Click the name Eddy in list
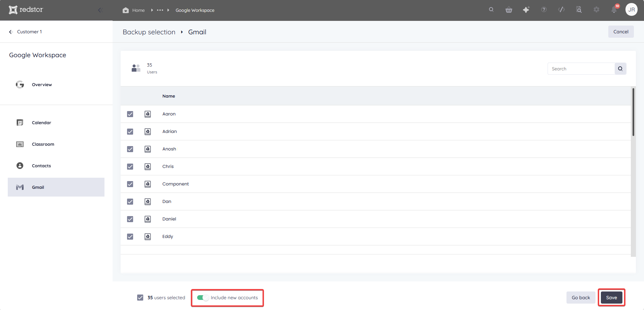644x310 pixels. (x=167, y=237)
